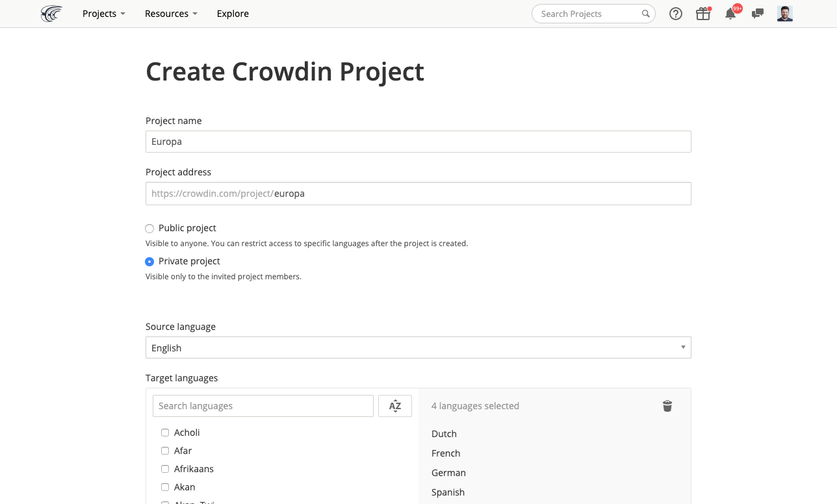Open the messages chat icon
This screenshot has width=837, height=504.
(757, 14)
